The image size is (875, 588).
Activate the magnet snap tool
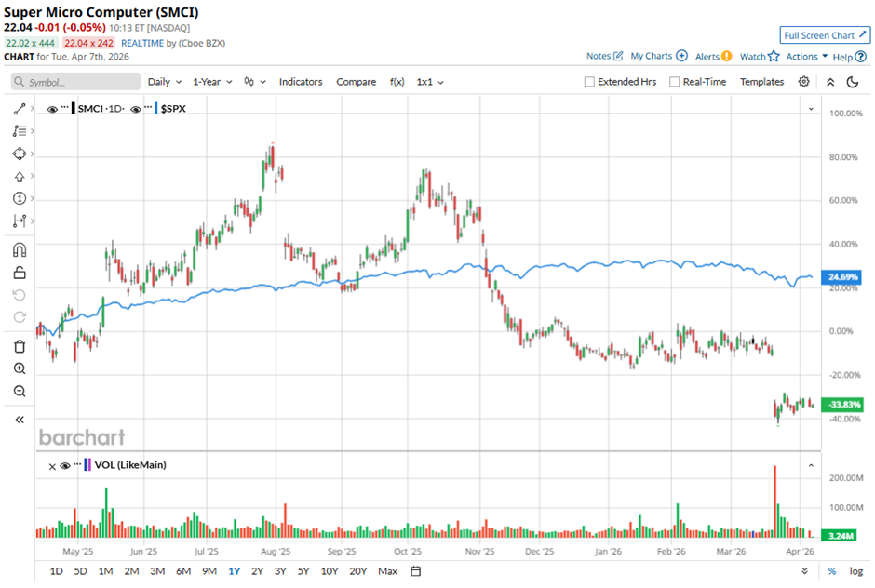pyautogui.click(x=19, y=249)
